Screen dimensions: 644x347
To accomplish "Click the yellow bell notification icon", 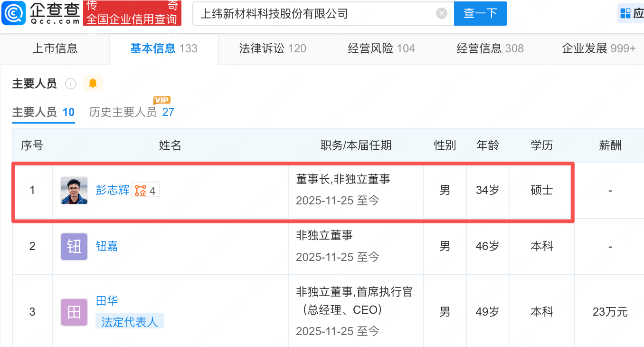I will pos(93,84).
